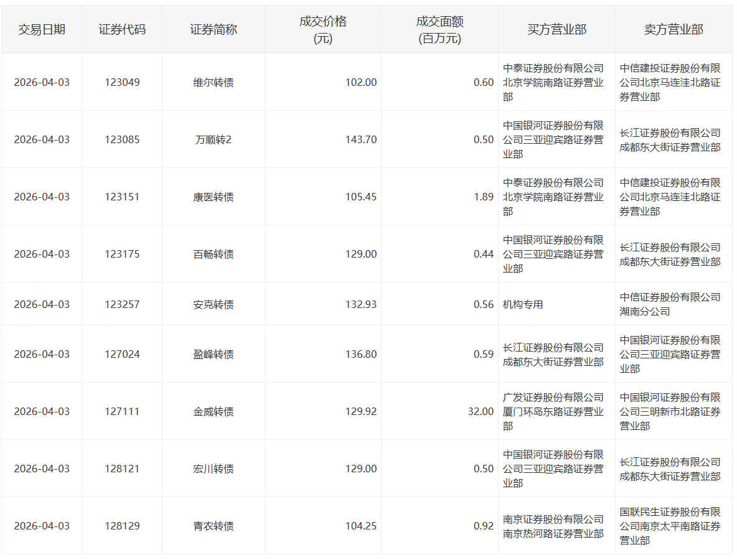
Task: Select security code 123085
Action: tap(122, 139)
